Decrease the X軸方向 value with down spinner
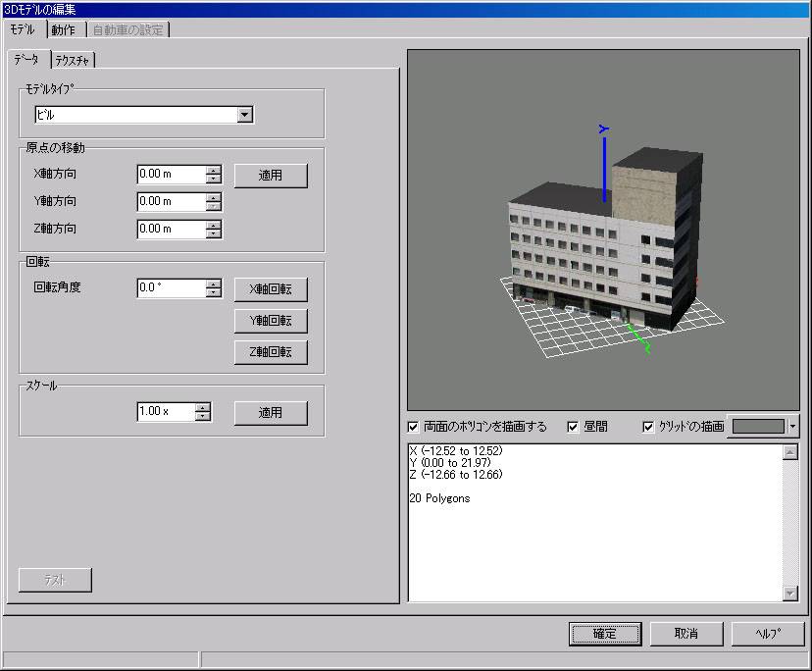Viewport: 812px width, 671px height. click(x=214, y=179)
